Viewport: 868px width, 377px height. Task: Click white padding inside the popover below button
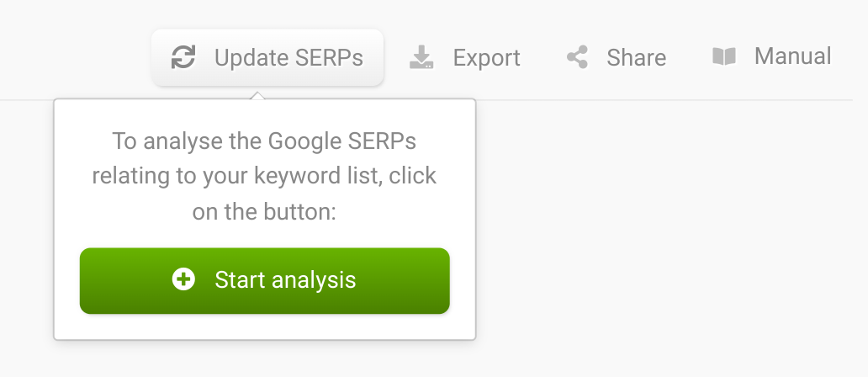265,327
